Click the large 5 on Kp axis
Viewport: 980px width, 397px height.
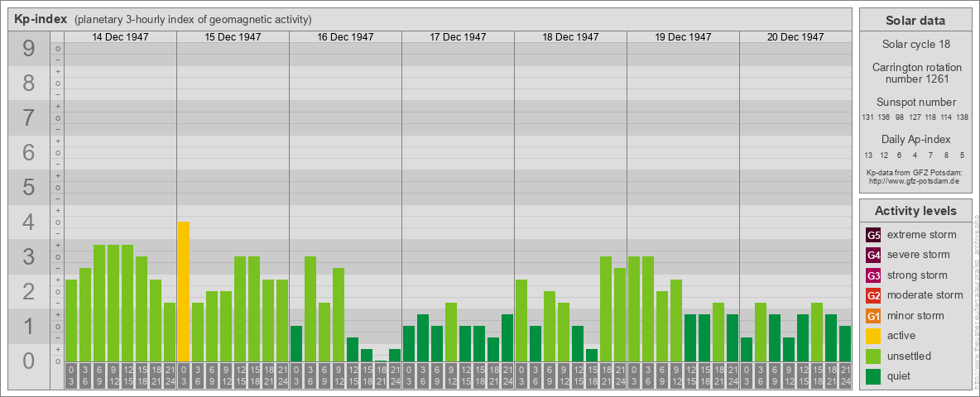[x=28, y=187]
